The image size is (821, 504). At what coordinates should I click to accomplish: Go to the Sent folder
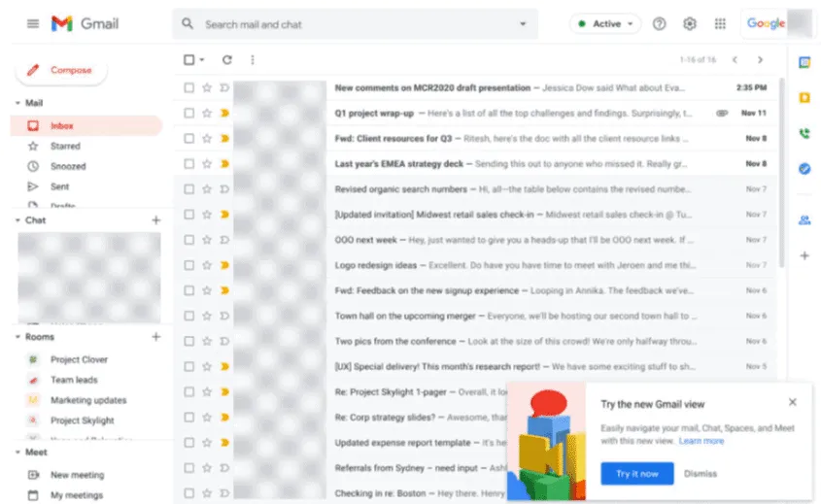coord(59,186)
